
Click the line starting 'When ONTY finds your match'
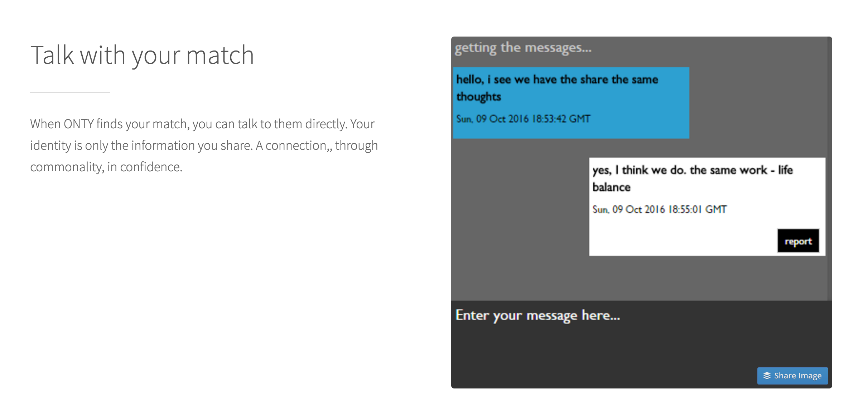pos(202,124)
